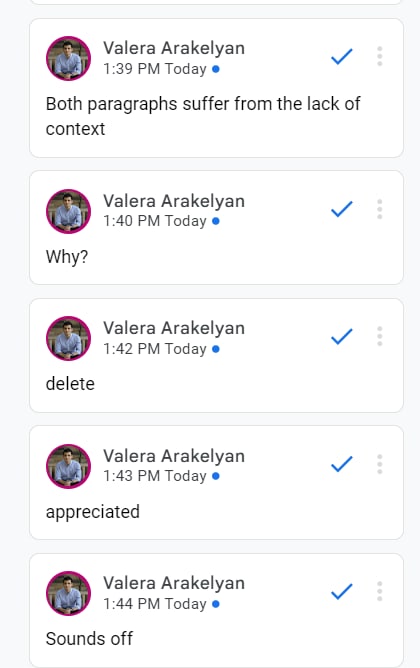This screenshot has height=668, width=420.
Task: Open more options for the "Sounds off" comment
Action: point(380,591)
